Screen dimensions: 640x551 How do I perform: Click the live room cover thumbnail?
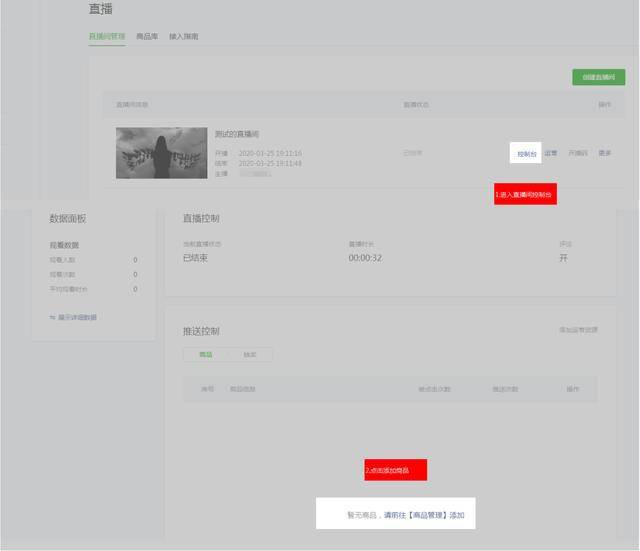pyautogui.click(x=161, y=153)
